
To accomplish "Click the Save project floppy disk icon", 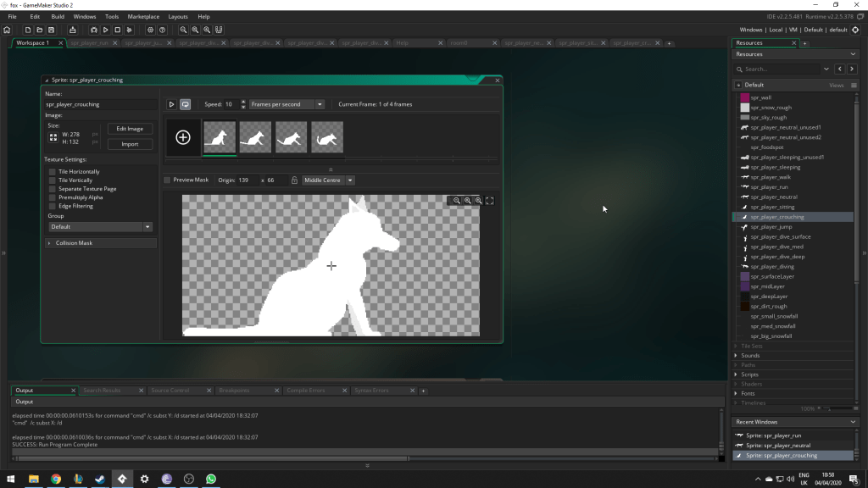I will point(52,30).
